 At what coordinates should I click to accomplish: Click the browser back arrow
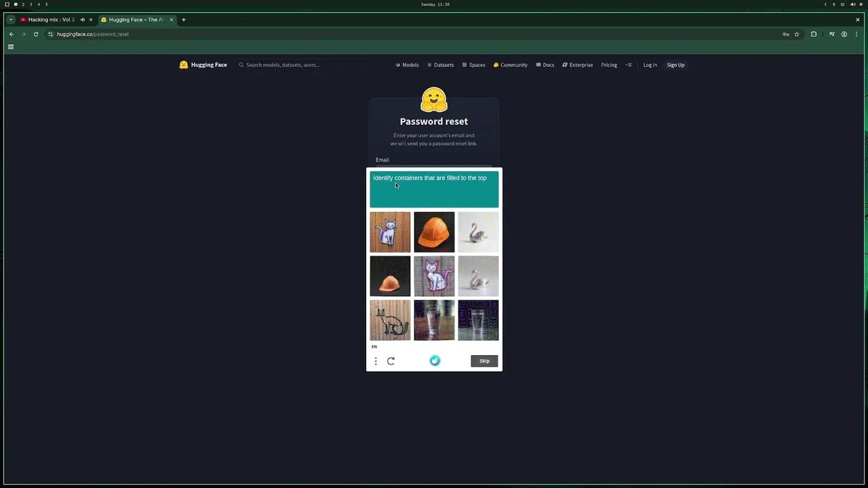click(x=11, y=34)
